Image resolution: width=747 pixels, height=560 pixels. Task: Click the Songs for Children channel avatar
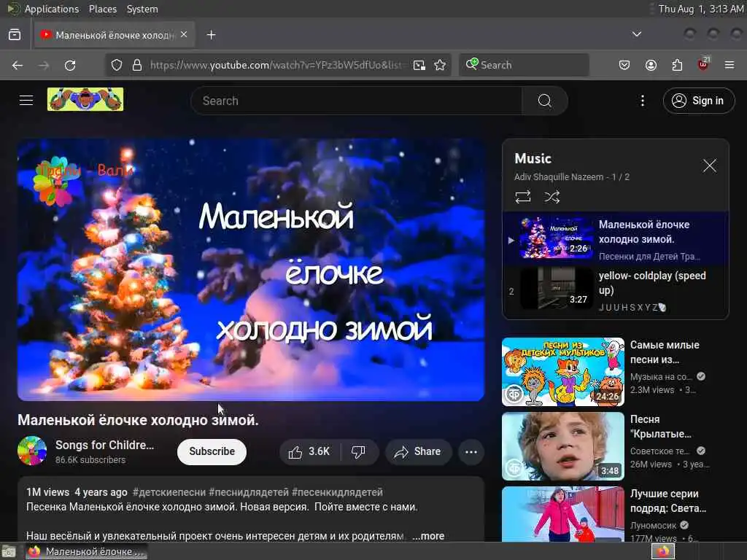click(x=32, y=451)
